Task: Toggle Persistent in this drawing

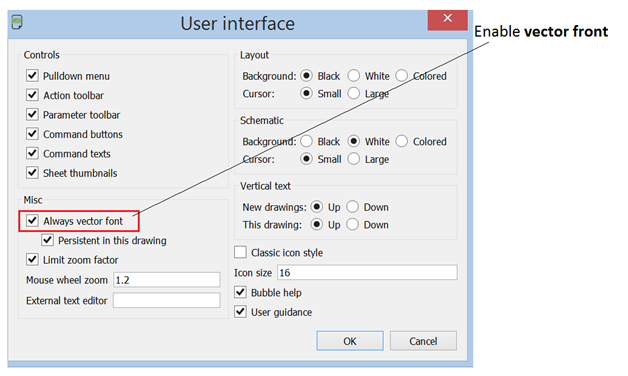Action: 47,240
